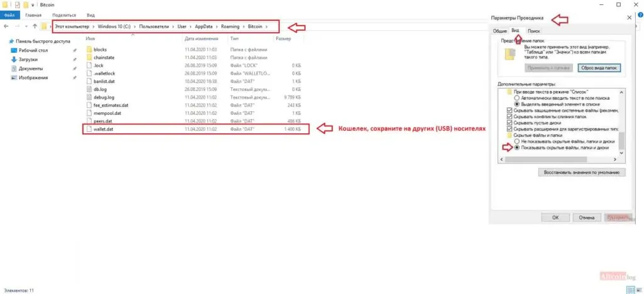The image size is (644, 294).
Task: Click Восстановить значения по умолчанию button
Action: click(x=582, y=173)
